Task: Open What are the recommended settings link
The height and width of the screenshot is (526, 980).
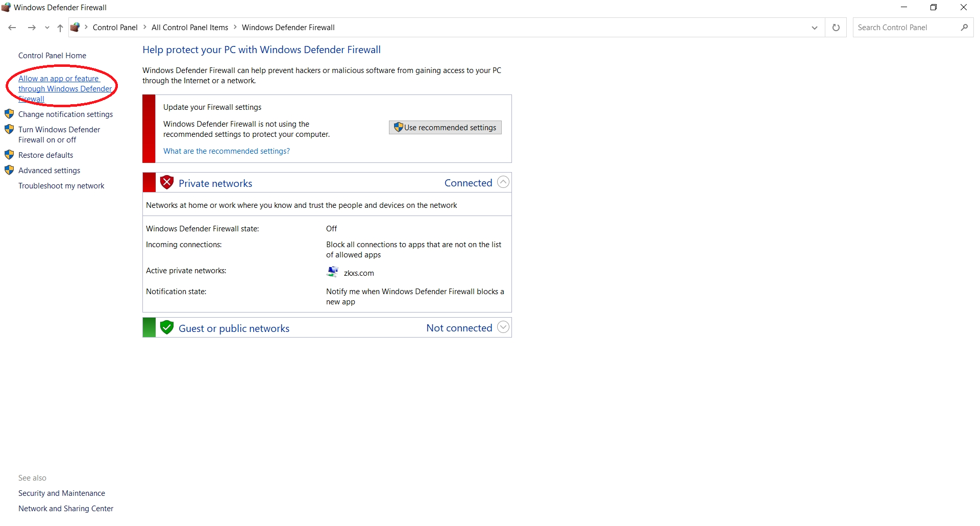Action: (227, 151)
